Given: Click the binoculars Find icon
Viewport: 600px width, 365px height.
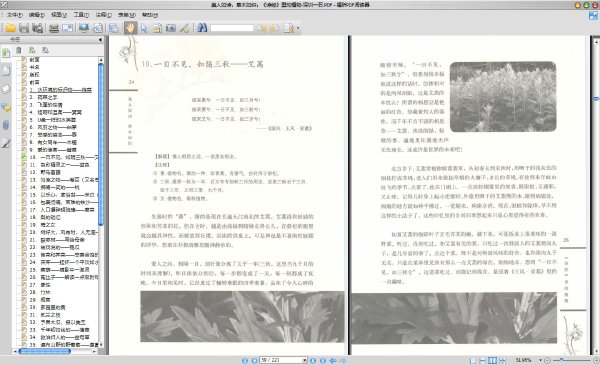Looking at the screenshot, I should tap(202, 28).
